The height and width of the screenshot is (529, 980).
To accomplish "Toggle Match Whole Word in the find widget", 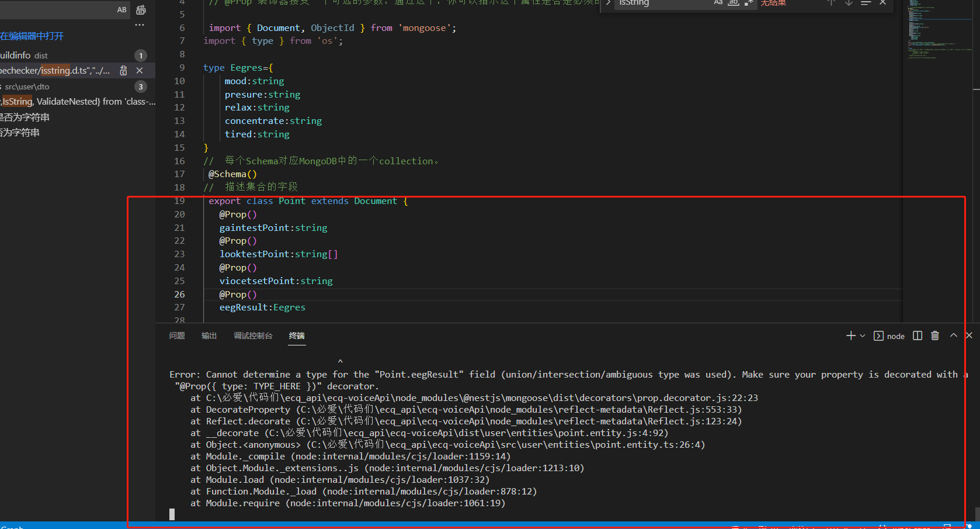I will (733, 4).
